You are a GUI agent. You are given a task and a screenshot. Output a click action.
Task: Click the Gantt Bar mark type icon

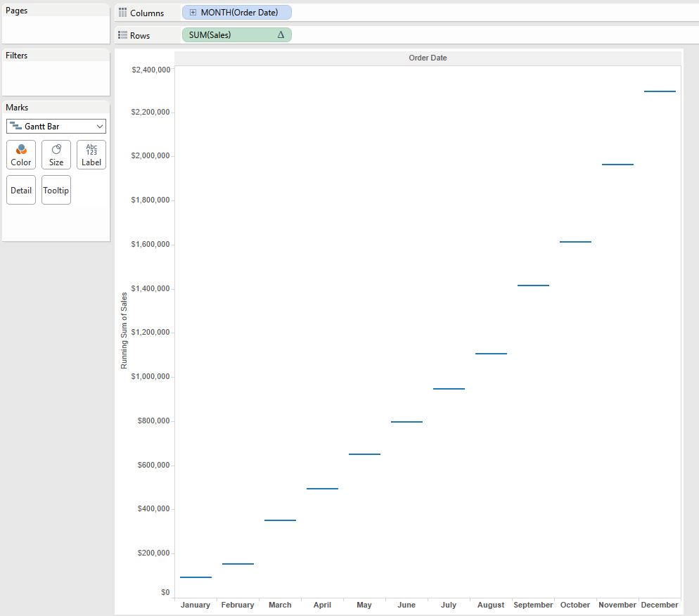point(15,126)
